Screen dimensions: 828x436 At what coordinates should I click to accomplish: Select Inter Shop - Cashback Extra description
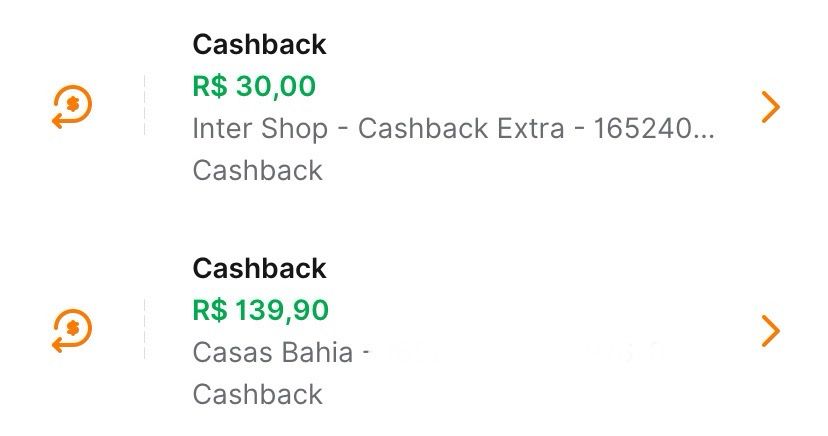(x=390, y=129)
